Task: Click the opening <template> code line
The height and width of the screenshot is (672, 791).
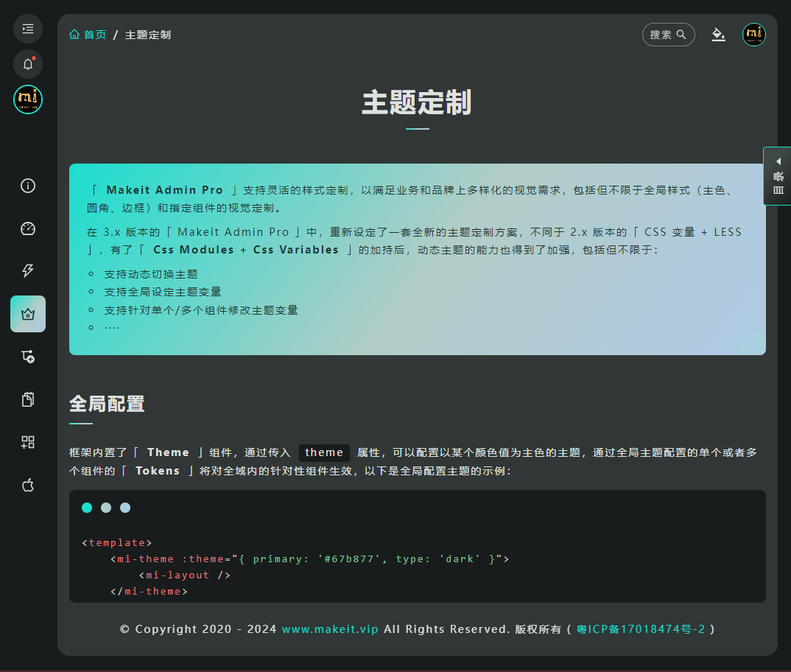Action: [116, 543]
